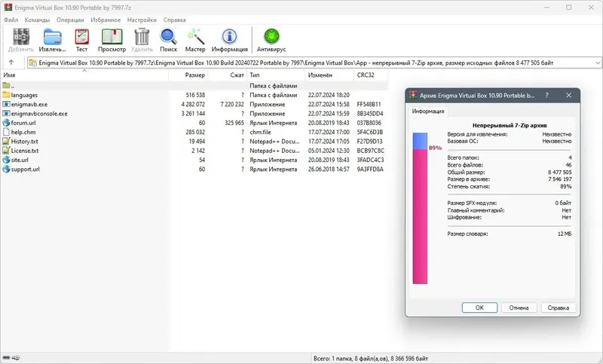The width and height of the screenshot is (603, 364).
Task: Click the date 17.07.2024 17:00
Action: coord(329,132)
